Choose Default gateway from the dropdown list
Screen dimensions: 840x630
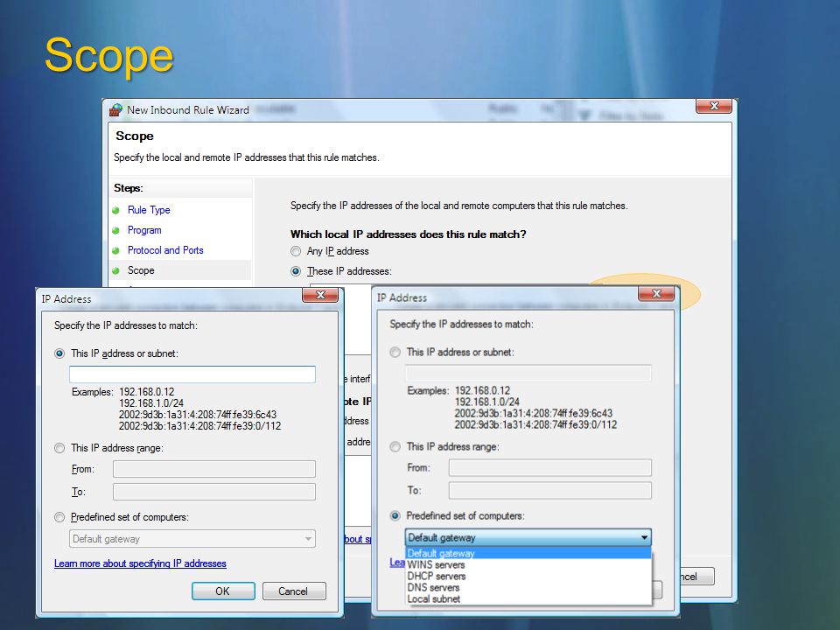point(528,553)
